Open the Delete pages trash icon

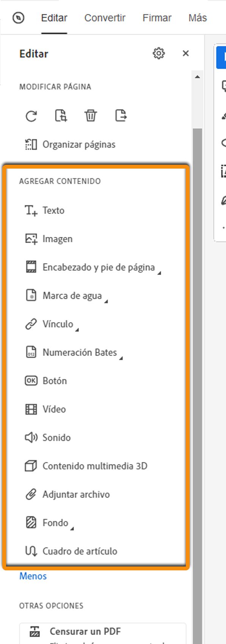(91, 116)
